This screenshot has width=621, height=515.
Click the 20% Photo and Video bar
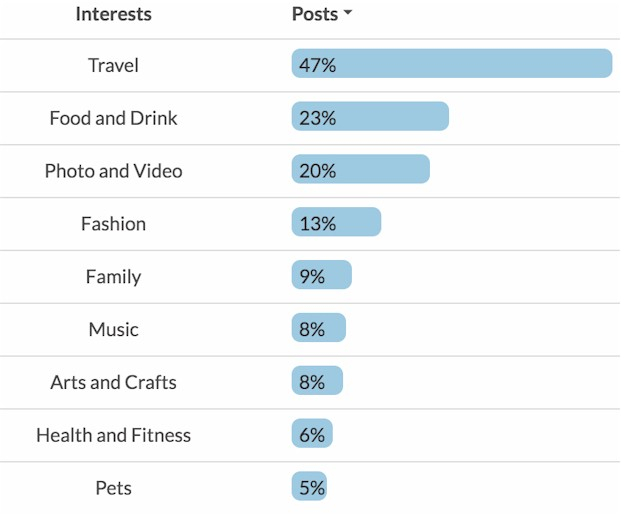point(360,170)
